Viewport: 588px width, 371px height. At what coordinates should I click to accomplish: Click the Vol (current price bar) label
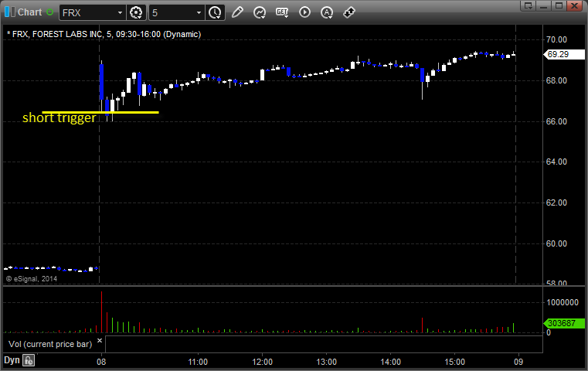point(50,344)
